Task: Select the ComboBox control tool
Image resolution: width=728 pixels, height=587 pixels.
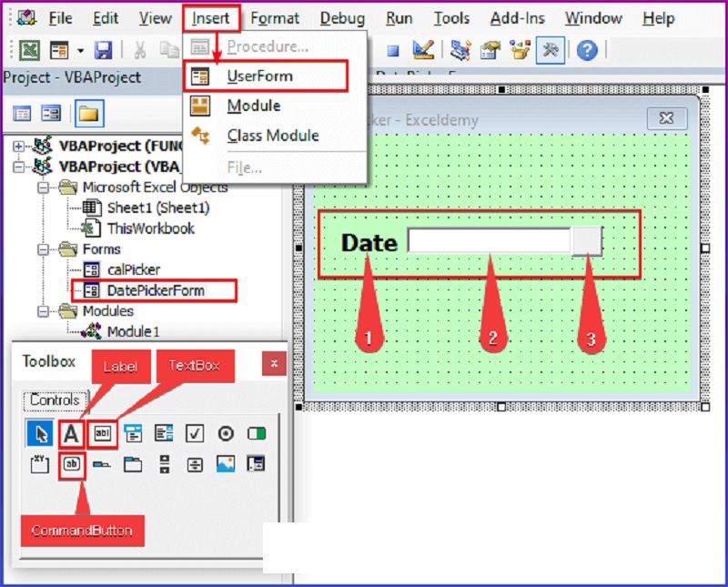Action: point(134,433)
